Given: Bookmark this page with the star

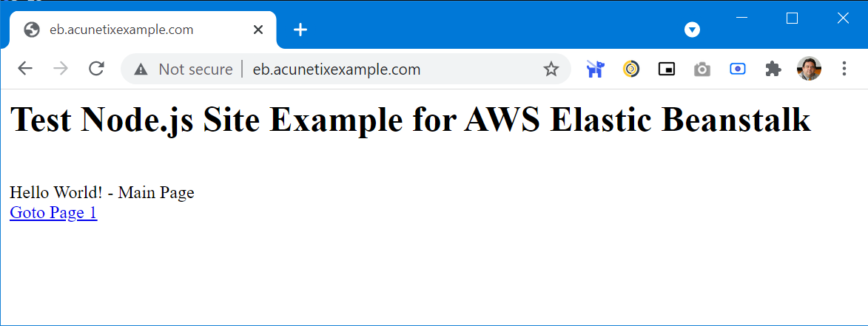Looking at the screenshot, I should click(551, 69).
